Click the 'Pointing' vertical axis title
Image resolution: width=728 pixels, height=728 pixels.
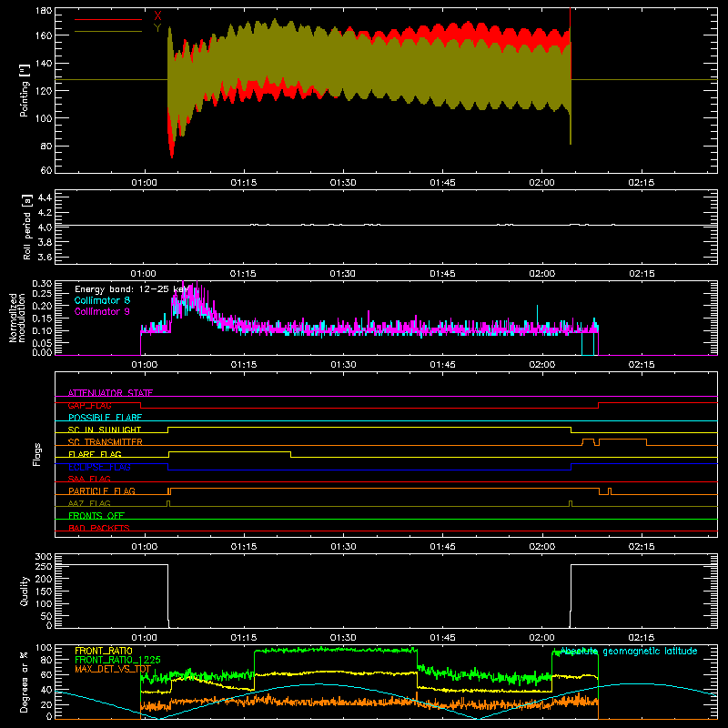pos(25,90)
